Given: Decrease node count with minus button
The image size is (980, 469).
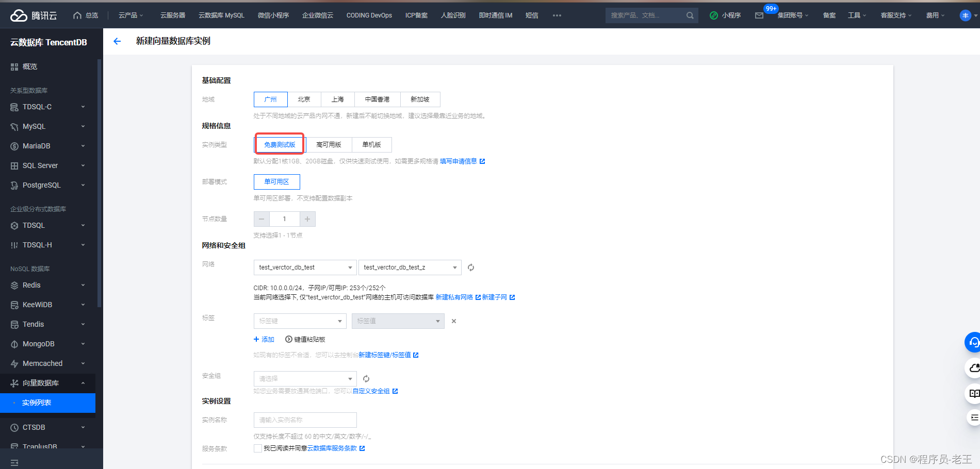Looking at the screenshot, I should tap(262, 219).
